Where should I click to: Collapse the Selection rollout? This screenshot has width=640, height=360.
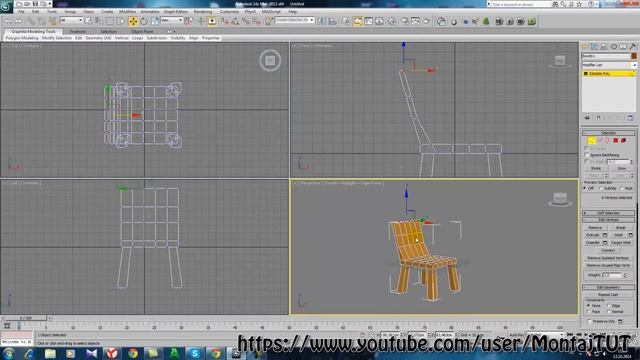point(609,133)
